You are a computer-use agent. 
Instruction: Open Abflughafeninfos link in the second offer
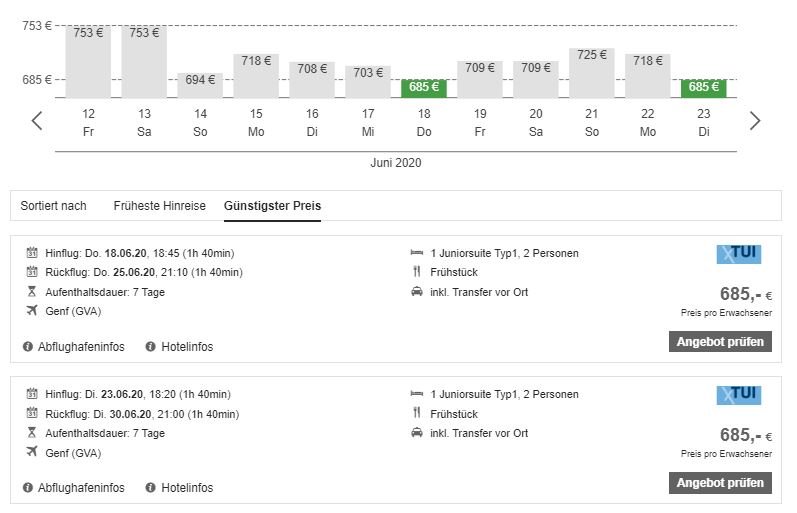(x=80, y=488)
